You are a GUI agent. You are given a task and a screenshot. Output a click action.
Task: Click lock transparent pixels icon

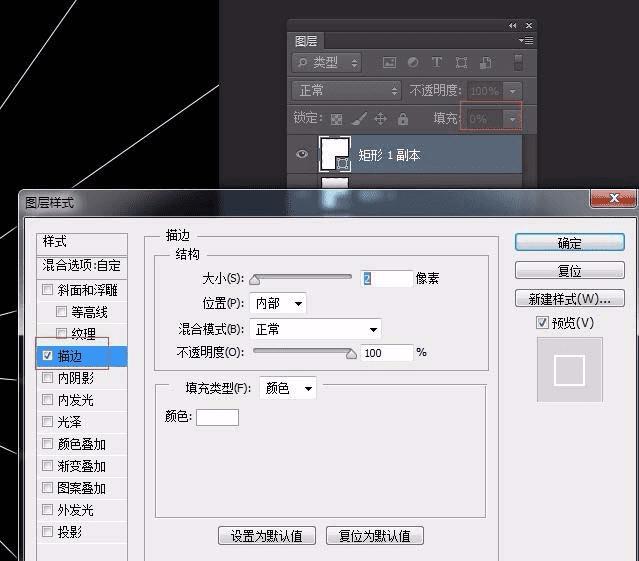click(336, 119)
